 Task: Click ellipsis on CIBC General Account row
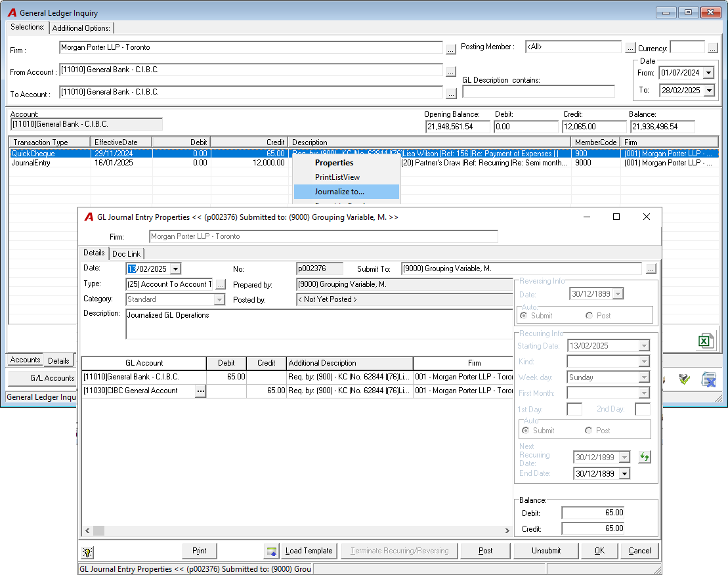pyautogui.click(x=200, y=391)
